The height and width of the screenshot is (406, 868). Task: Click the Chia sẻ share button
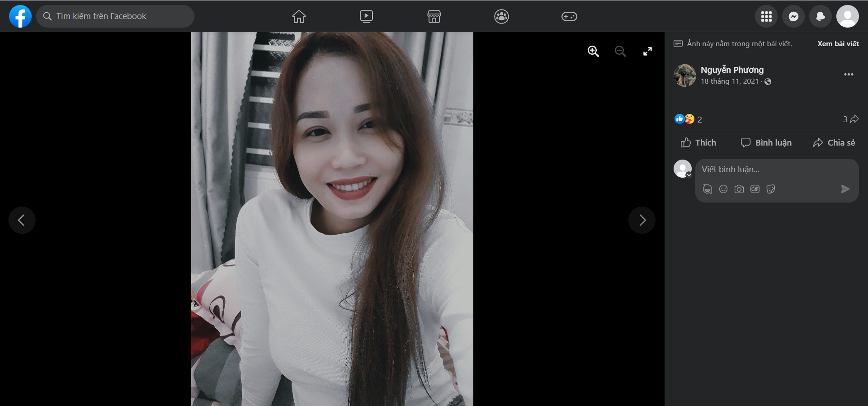pyautogui.click(x=834, y=143)
